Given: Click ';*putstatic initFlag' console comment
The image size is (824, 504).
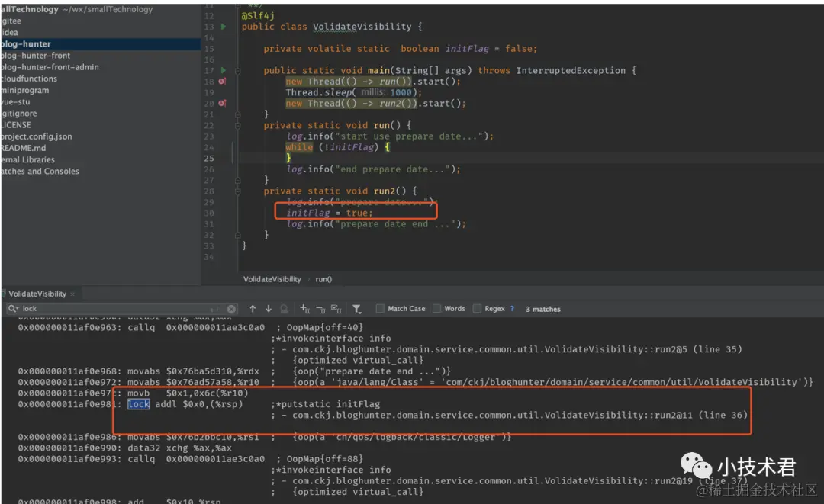Looking at the screenshot, I should pos(325,404).
